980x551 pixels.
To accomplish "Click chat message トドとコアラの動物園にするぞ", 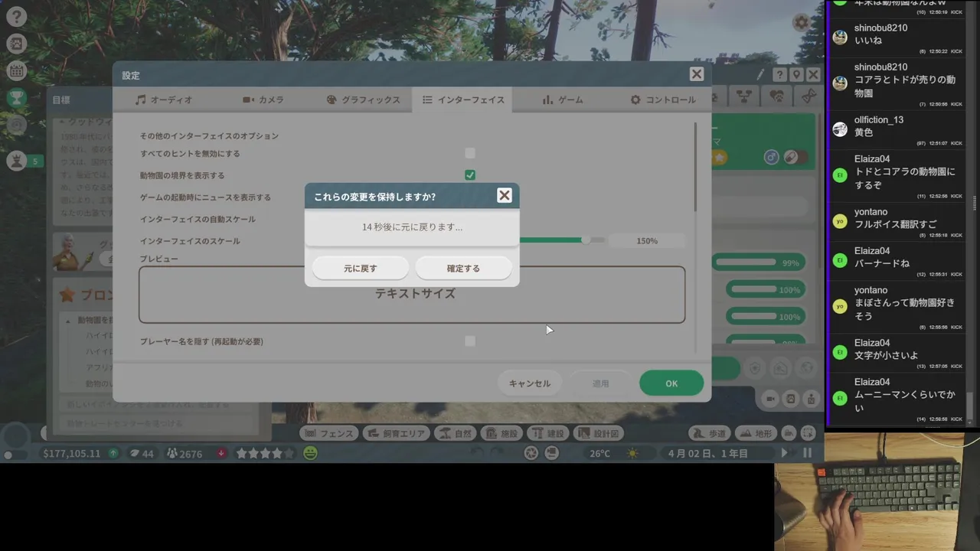I will tap(905, 178).
